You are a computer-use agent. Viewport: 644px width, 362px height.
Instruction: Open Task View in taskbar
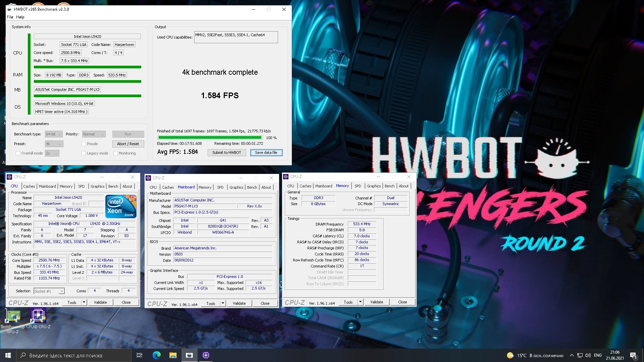[x=140, y=355]
